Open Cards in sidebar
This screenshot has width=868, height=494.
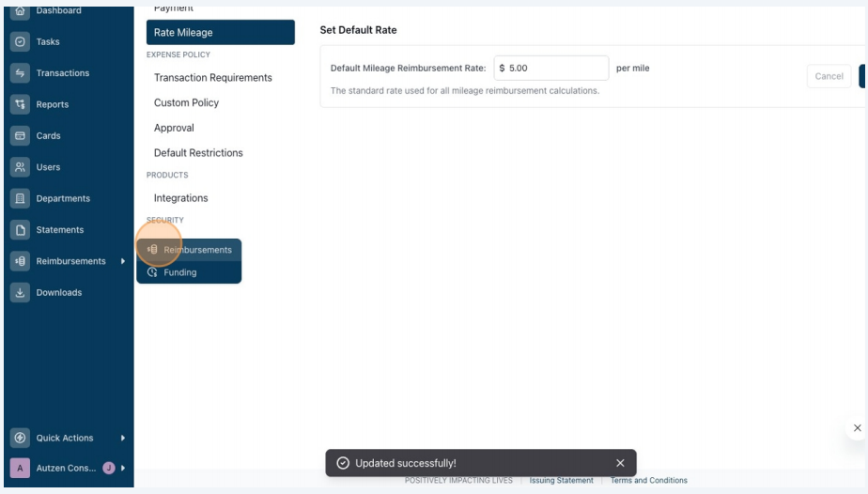[x=48, y=135]
